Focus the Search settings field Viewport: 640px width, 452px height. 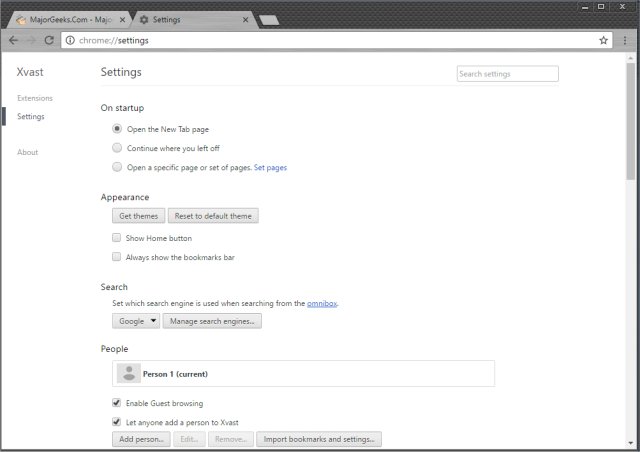coord(507,74)
